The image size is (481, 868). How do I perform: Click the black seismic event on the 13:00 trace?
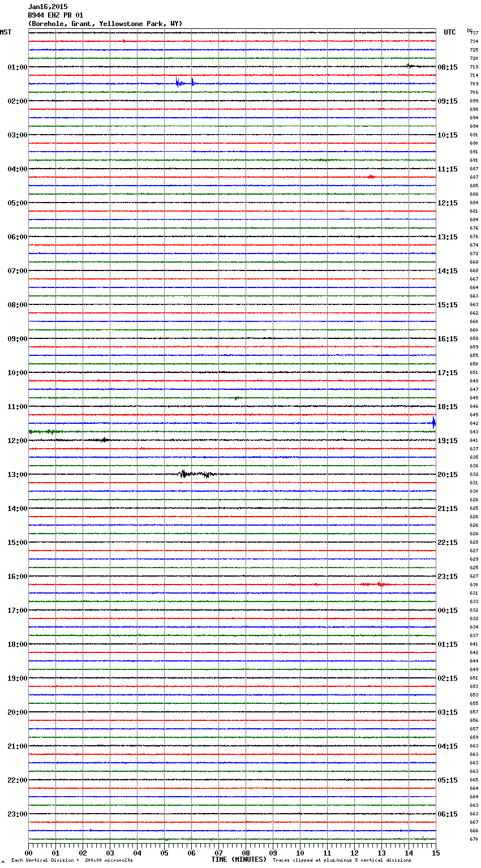(196, 474)
